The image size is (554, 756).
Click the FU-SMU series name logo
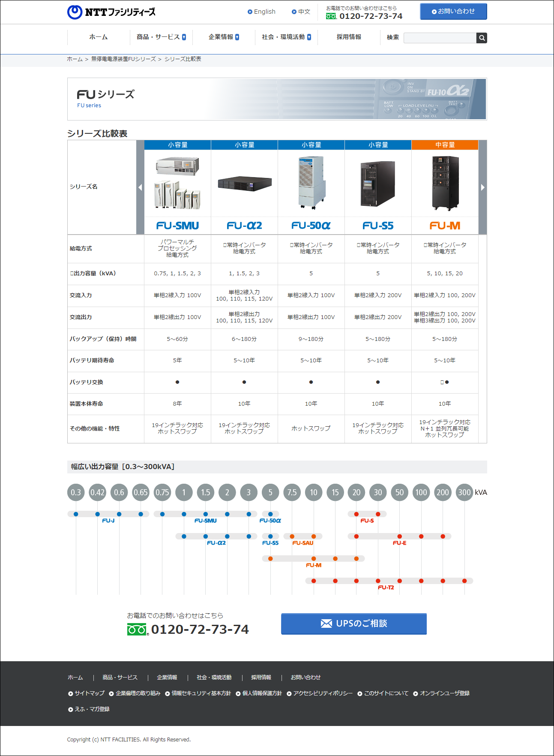click(177, 226)
